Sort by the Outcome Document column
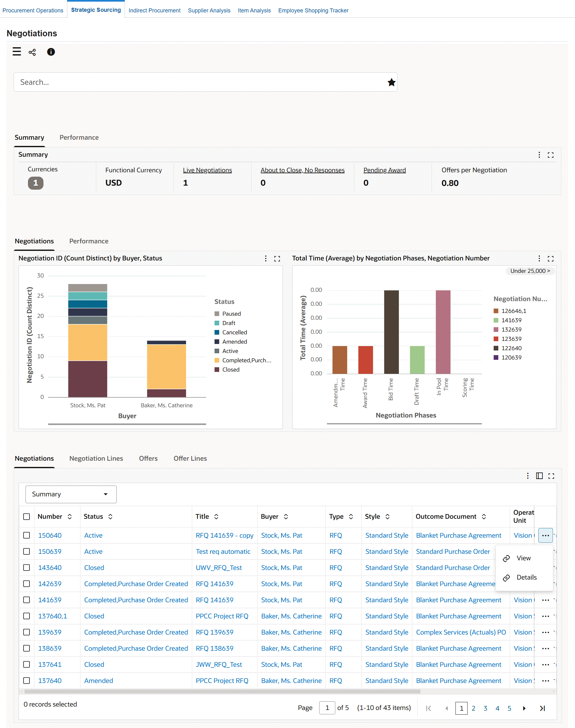 tap(484, 517)
